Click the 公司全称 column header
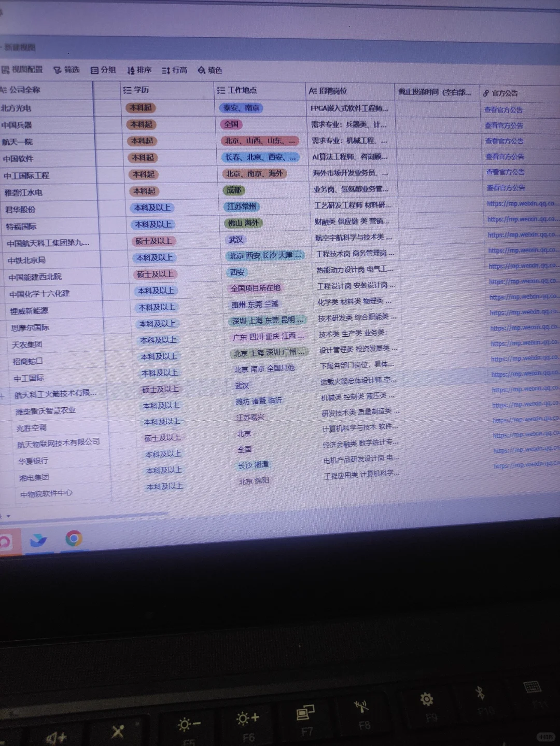The height and width of the screenshot is (746, 560). coord(21,90)
